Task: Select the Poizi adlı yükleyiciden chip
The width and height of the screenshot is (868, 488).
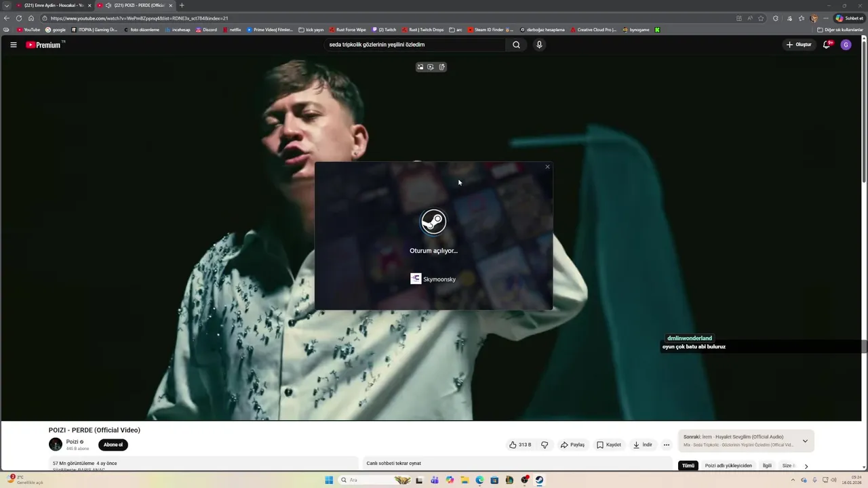Action: (x=728, y=466)
